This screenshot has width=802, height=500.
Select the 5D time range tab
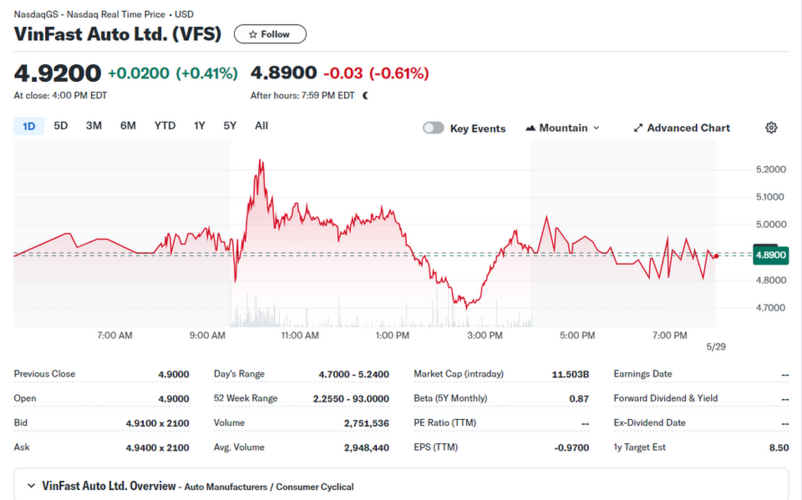pos(61,126)
